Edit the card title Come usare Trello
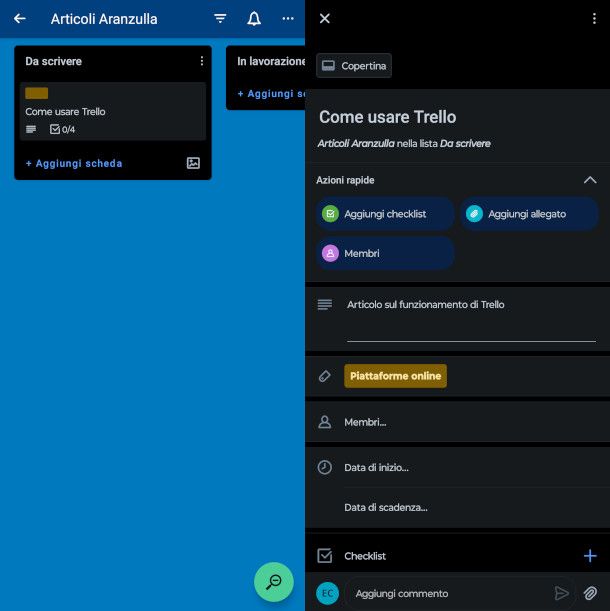Viewport: 610px width, 611px height. point(387,117)
